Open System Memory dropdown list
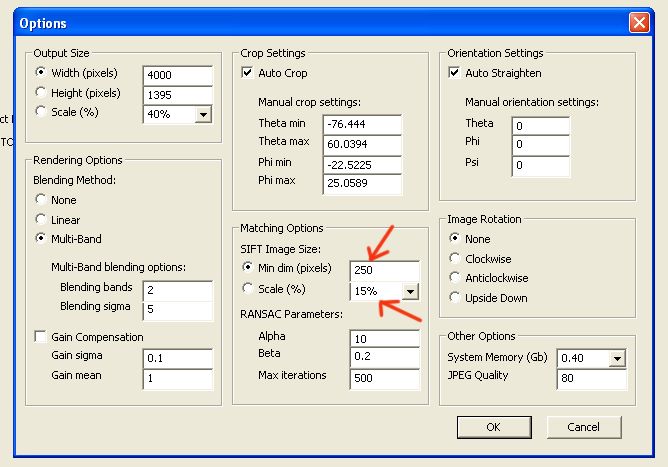Image resolution: width=668 pixels, height=467 pixels. [616, 359]
